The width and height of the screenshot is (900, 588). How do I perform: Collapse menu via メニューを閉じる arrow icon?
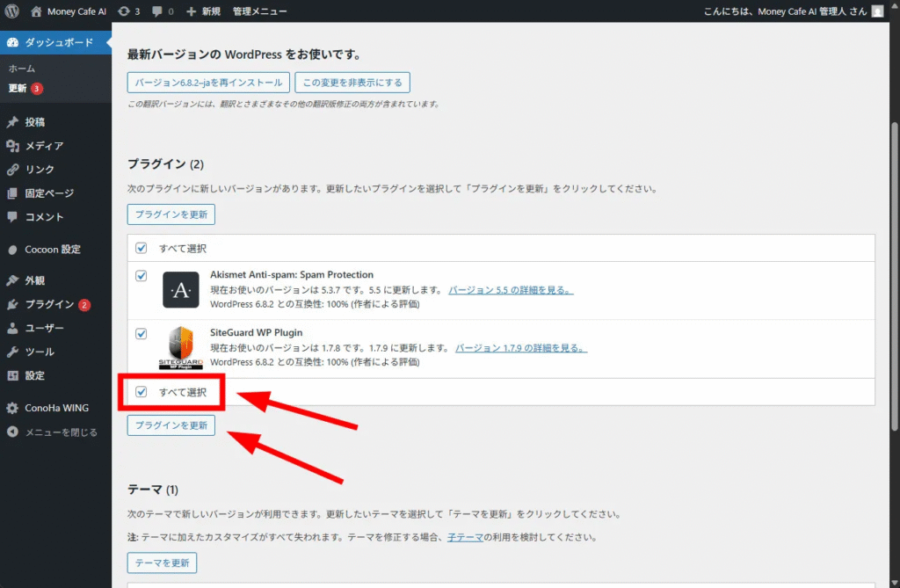[x=12, y=432]
